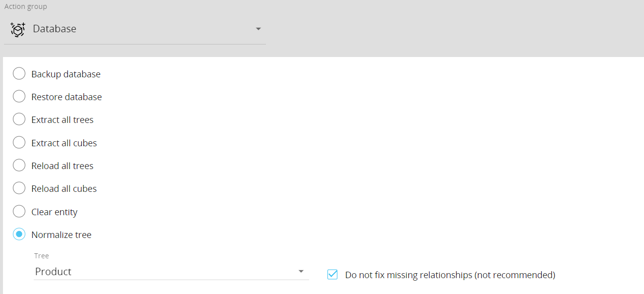
Task: Click the Restore database label text
Action: 66,97
